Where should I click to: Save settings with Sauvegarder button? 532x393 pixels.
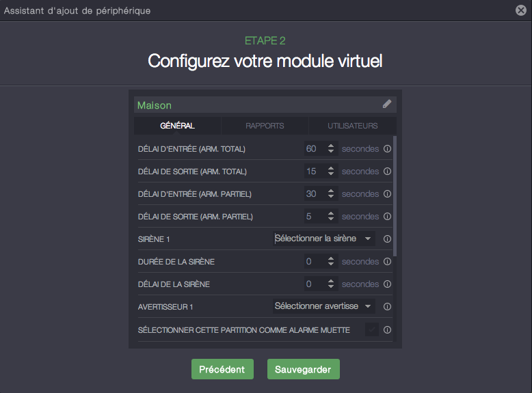point(304,369)
